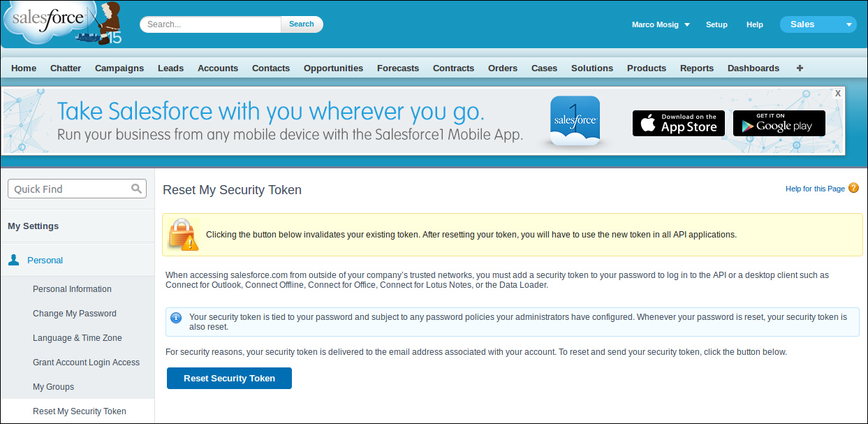Open the Sales app dropdown
Screen dimensions: 868x424
(818, 24)
